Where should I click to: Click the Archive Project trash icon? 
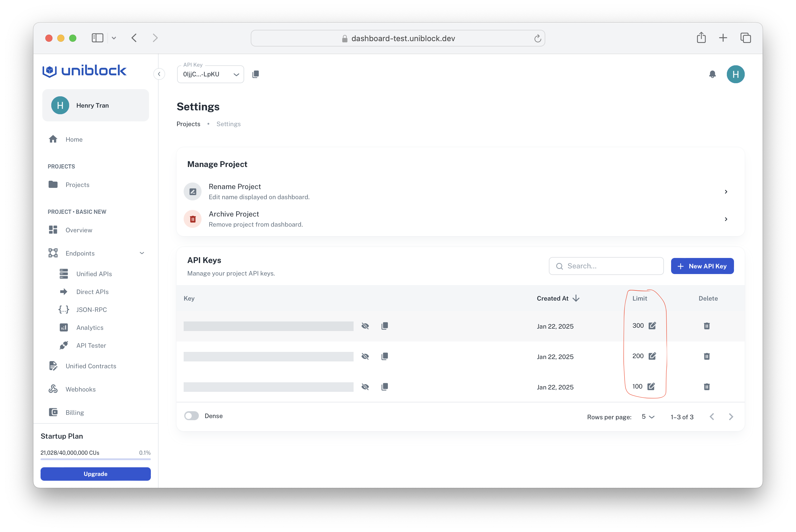click(x=193, y=219)
